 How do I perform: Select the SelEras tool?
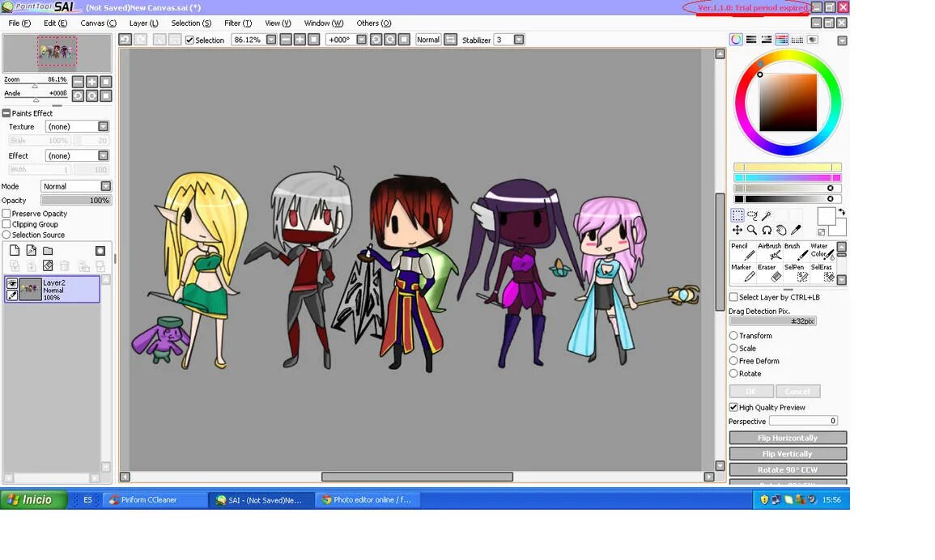point(822,274)
